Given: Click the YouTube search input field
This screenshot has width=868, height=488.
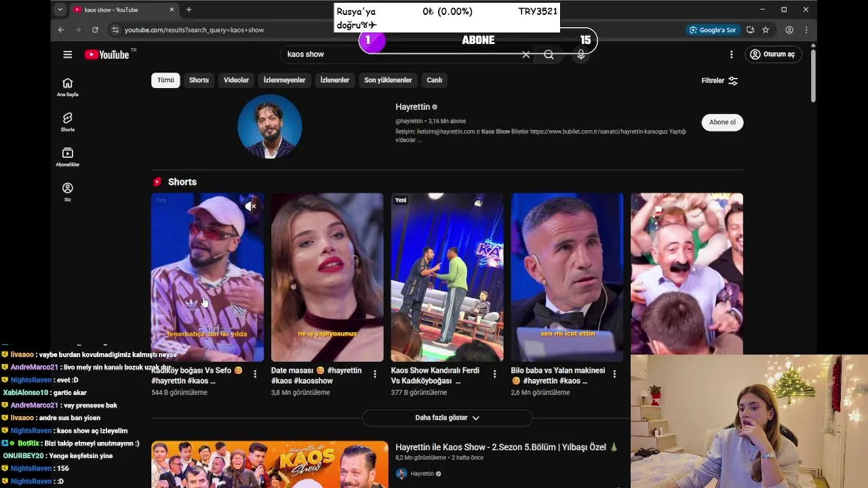Looking at the screenshot, I should click(x=400, y=54).
